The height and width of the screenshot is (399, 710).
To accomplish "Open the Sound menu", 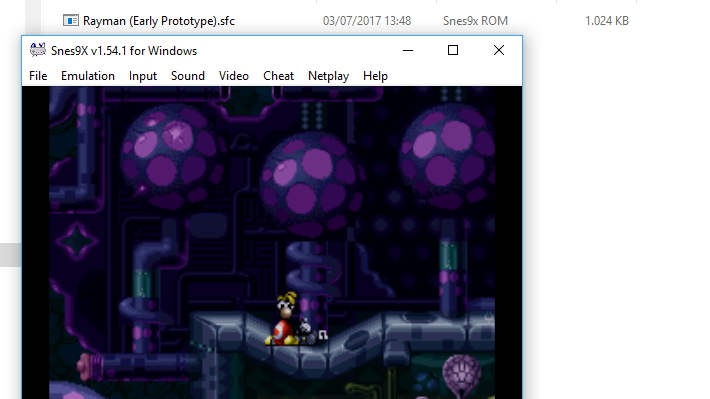I will [x=188, y=76].
